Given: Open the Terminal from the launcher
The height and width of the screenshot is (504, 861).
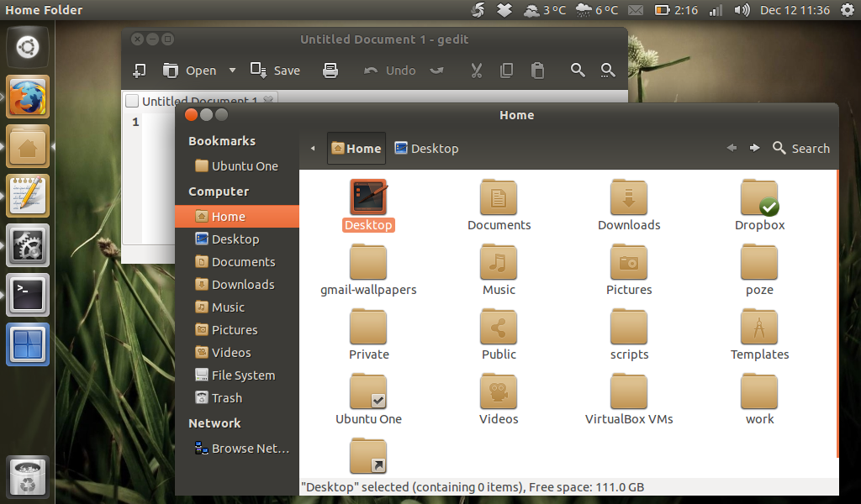Looking at the screenshot, I should click(28, 295).
